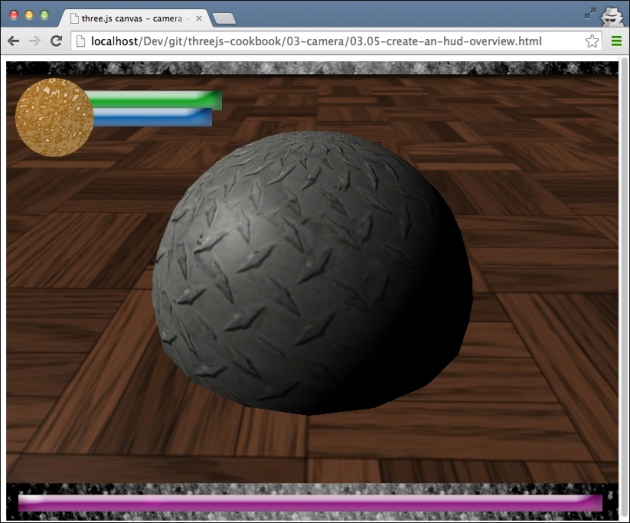The height and width of the screenshot is (523, 630).
Task: Click the page vertical scrollbar
Action: (x=624, y=288)
